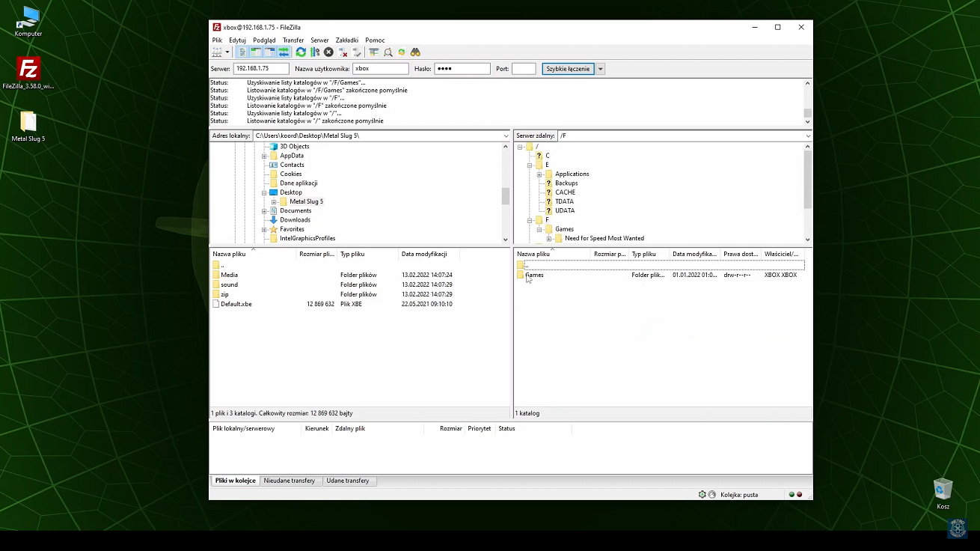Cancel current operation with X icon
The height and width of the screenshot is (551, 980).
pyautogui.click(x=328, y=52)
